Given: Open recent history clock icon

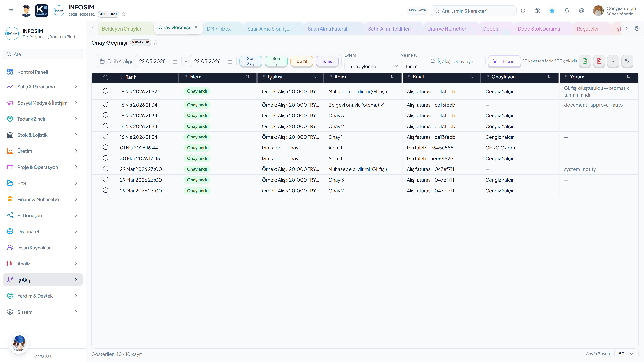Looking at the screenshot, I should coord(637,28).
